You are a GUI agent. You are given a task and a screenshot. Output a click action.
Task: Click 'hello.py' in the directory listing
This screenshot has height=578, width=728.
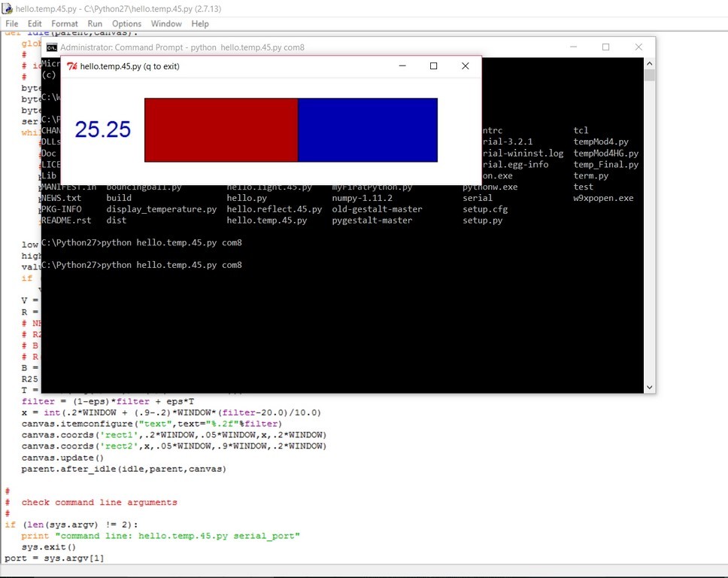(247, 198)
